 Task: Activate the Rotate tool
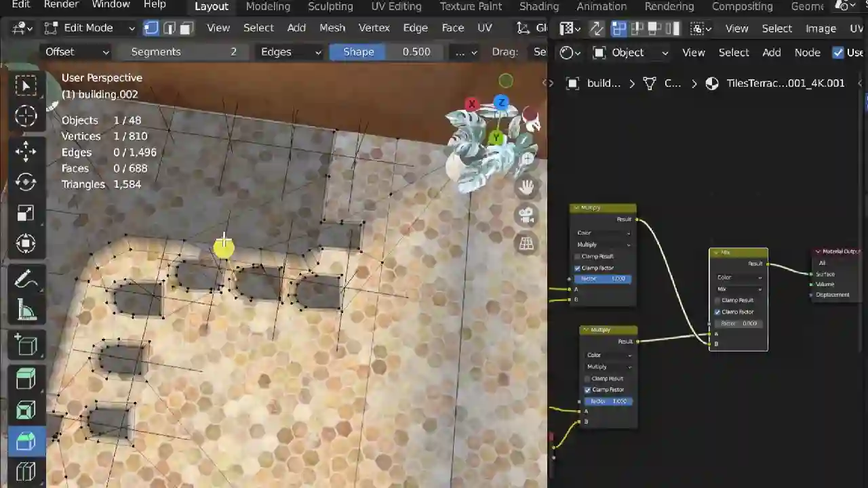click(26, 182)
